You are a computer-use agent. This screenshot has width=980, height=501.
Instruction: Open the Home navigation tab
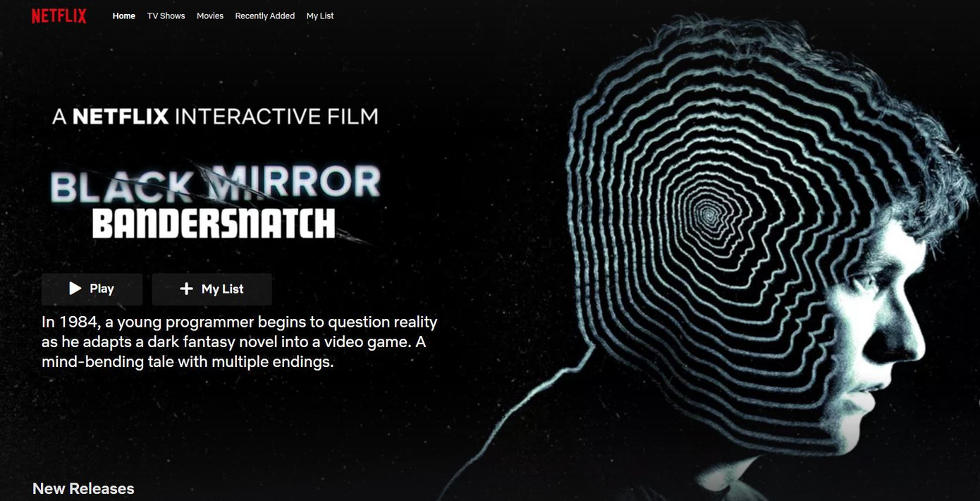coord(124,16)
